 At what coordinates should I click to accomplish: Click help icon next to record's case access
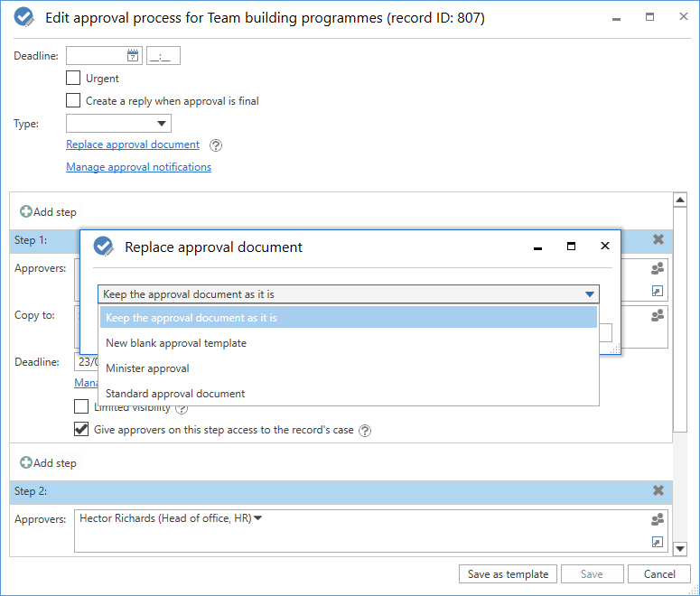tap(365, 431)
